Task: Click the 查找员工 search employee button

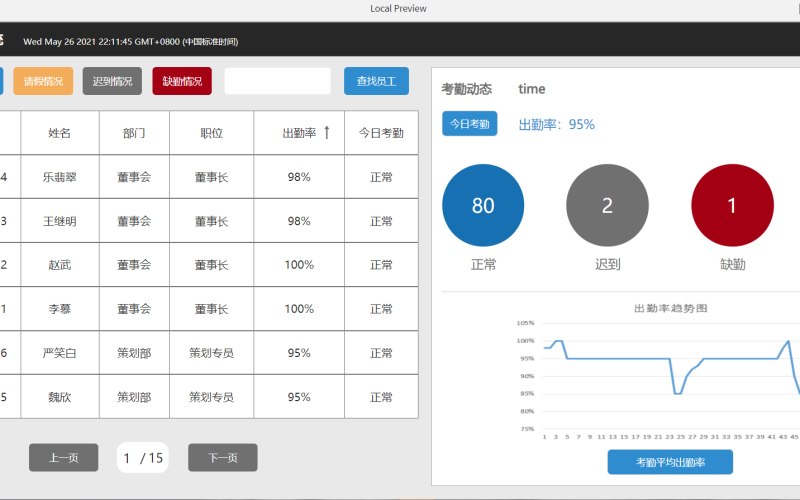Action: pyautogui.click(x=377, y=81)
